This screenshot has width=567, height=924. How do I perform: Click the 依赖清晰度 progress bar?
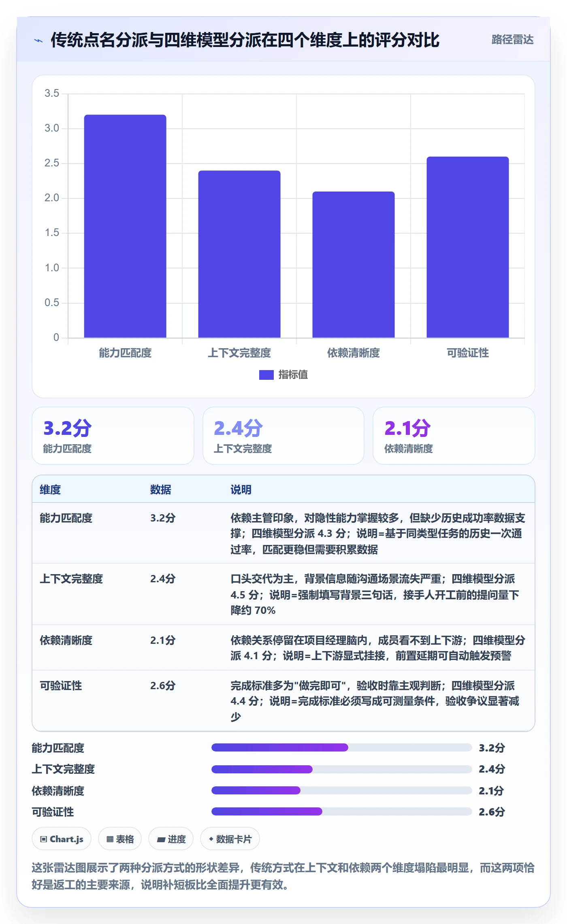coord(342,790)
